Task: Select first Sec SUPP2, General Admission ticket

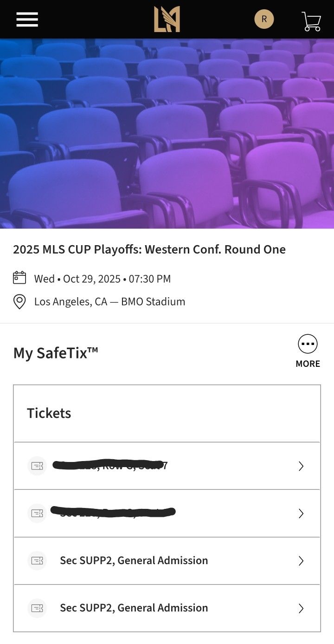Action: 134,560
